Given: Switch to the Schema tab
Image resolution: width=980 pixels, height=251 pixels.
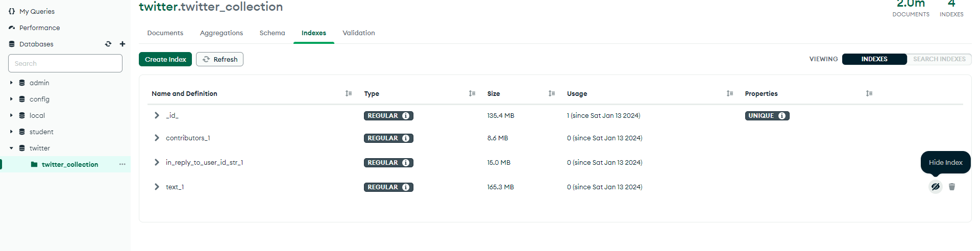Looking at the screenshot, I should pos(272,33).
